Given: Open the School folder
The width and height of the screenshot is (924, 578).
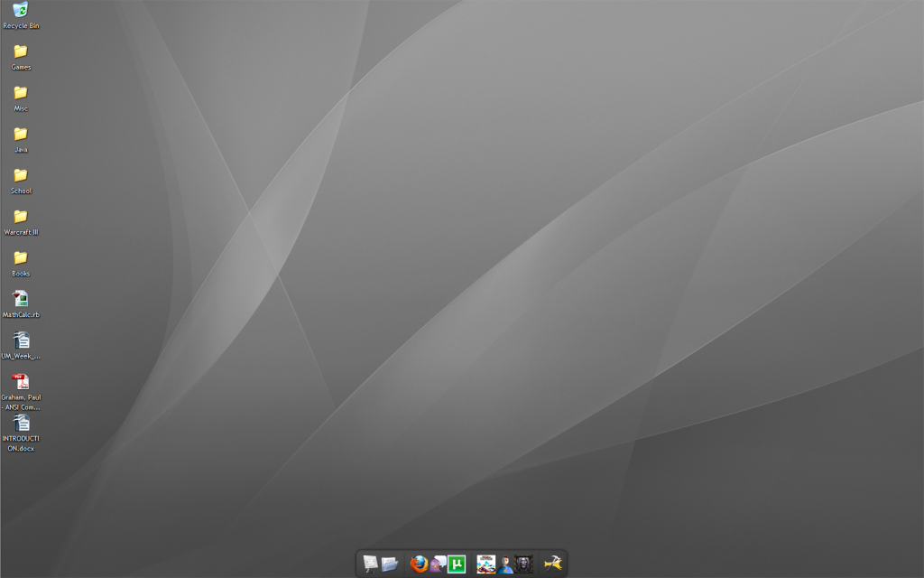Looking at the screenshot, I should pos(21,181).
